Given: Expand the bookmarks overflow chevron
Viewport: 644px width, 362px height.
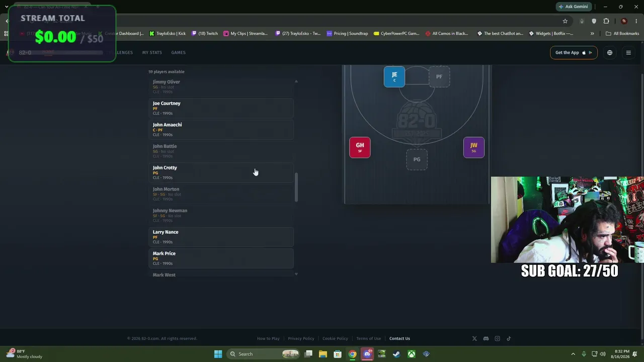Looking at the screenshot, I should [x=592, y=34].
